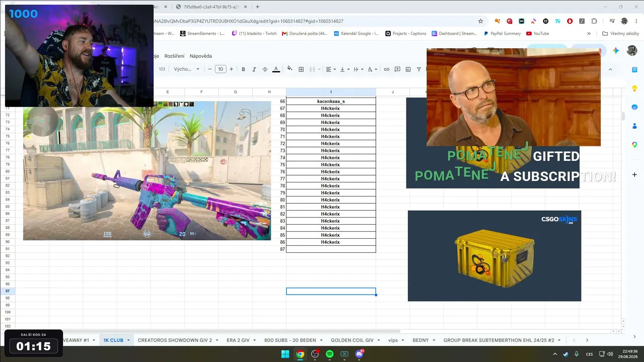Open Spotify from the taskbar
The width and height of the screenshot is (644, 362).
click(x=330, y=354)
